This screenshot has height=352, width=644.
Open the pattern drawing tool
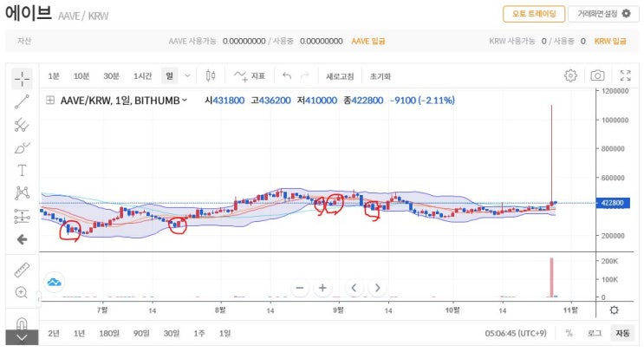22,192
